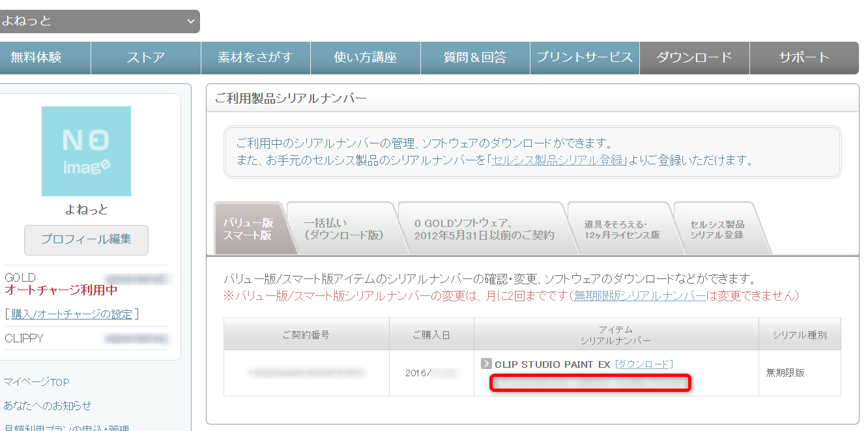Click arrow icon beside CLIP STUDIO PAINT EX
The height and width of the screenshot is (431, 868).
coord(486,364)
